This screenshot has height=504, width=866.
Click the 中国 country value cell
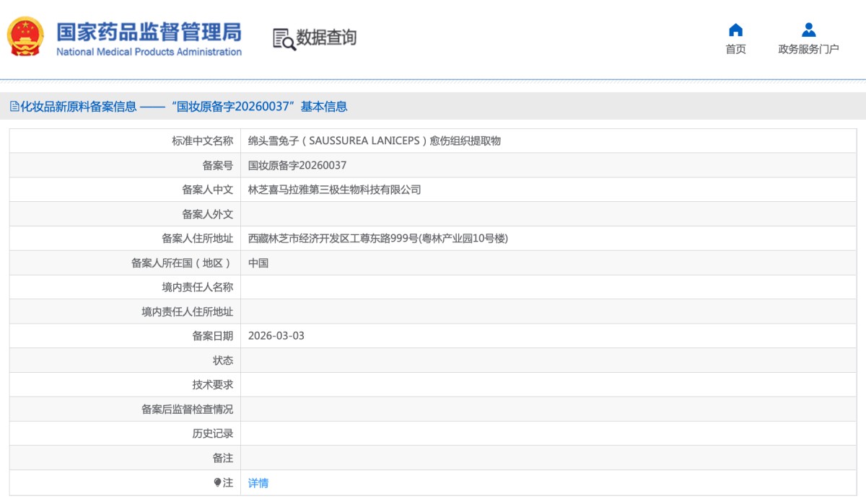(x=258, y=262)
